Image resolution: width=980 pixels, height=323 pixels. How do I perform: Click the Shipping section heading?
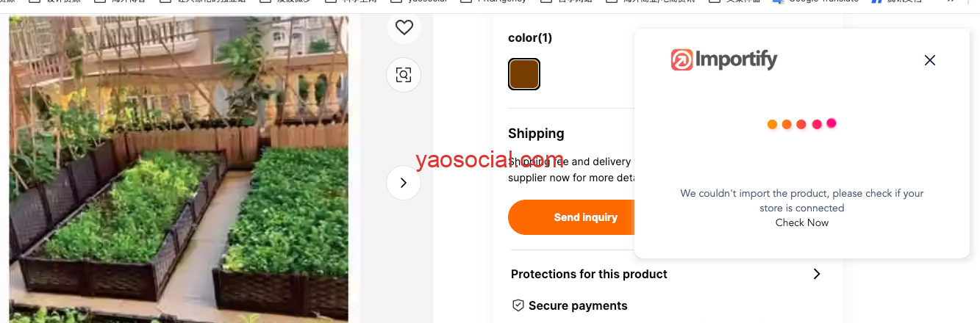[x=536, y=134]
